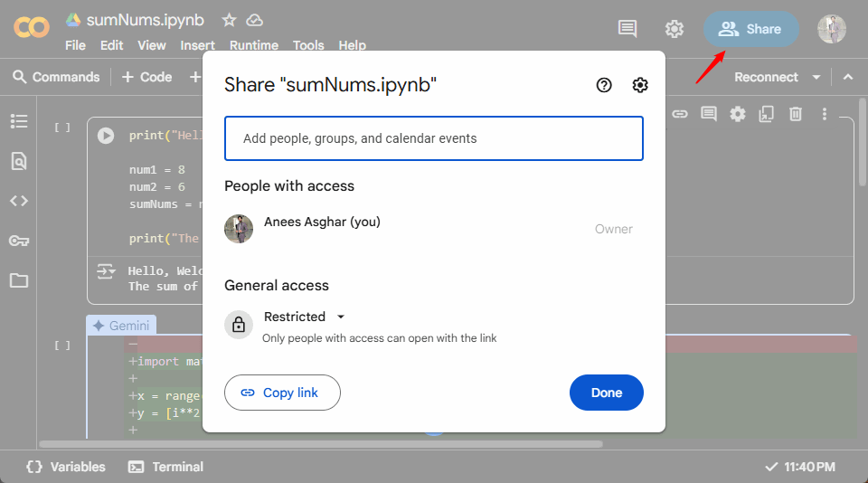Open Find and replace sidebar icon

[x=19, y=161]
